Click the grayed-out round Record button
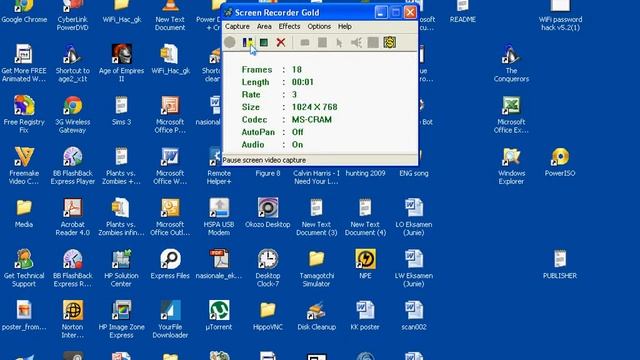The height and width of the screenshot is (360, 640). 230,42
